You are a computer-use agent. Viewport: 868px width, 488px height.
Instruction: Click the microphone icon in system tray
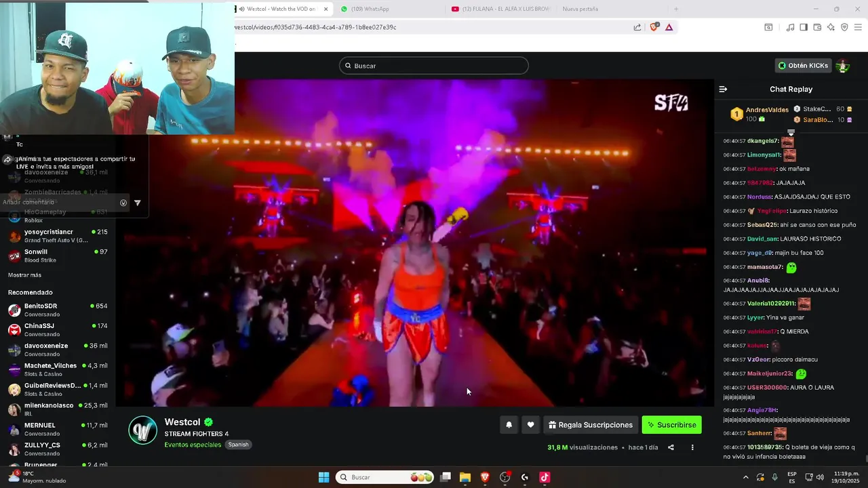(x=774, y=477)
